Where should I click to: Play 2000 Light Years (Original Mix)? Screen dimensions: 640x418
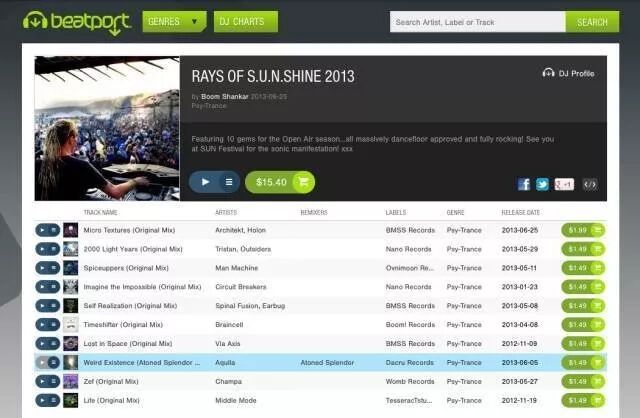coord(42,249)
